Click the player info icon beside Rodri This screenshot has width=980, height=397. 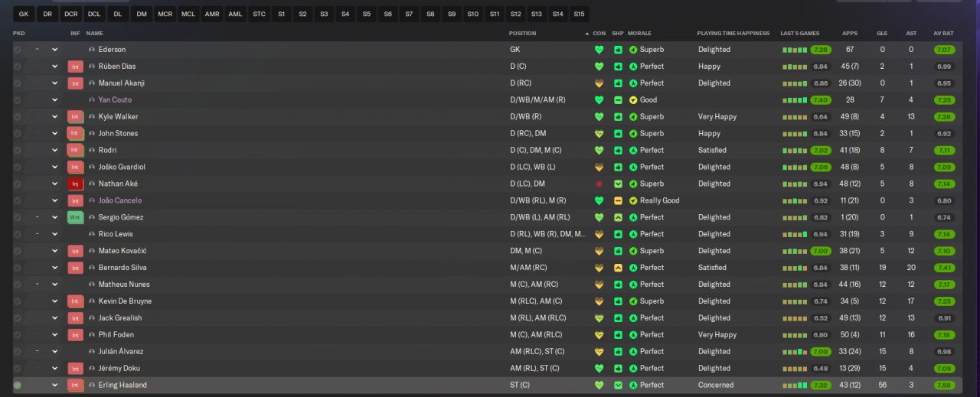point(93,150)
